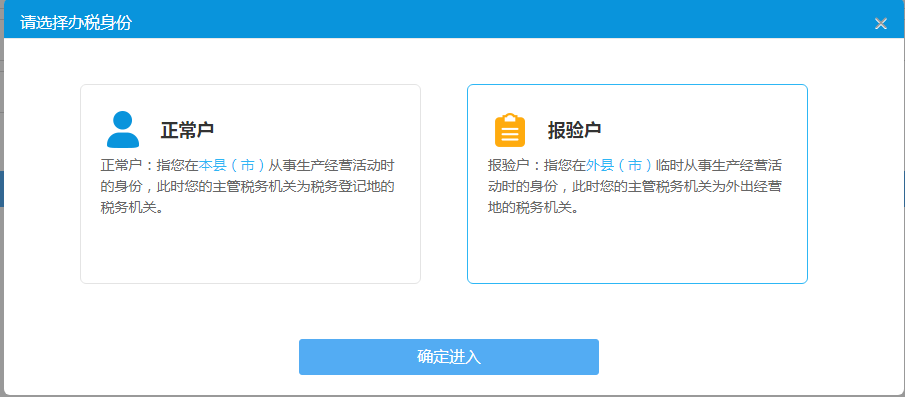Click the orange clipboard icon for 报验户
The image size is (905, 397).
click(x=510, y=130)
